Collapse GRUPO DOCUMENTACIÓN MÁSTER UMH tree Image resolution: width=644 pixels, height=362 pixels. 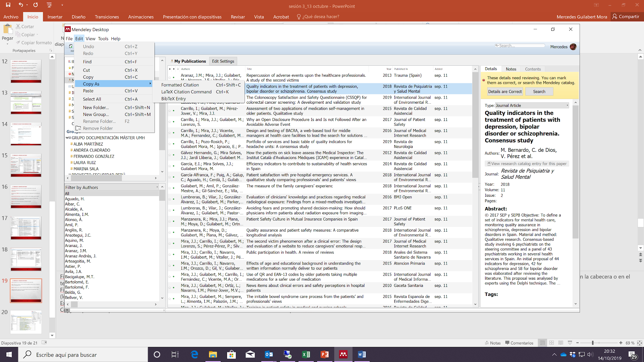[x=67, y=138]
